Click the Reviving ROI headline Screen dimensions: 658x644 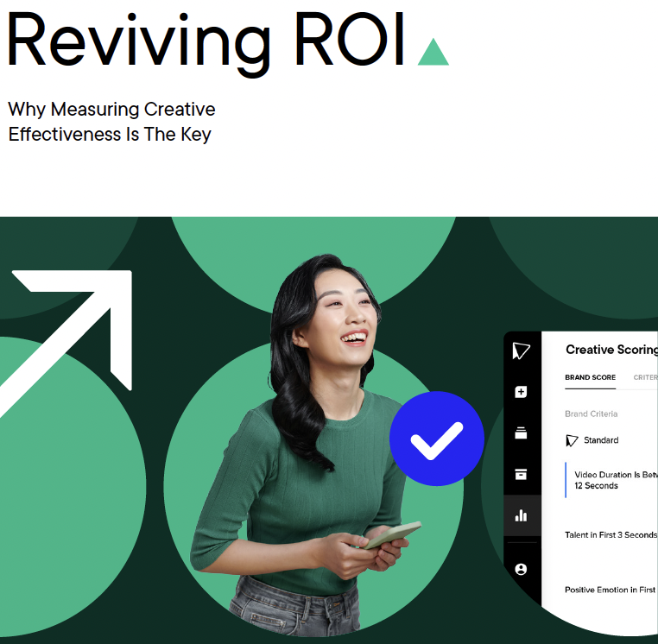click(x=206, y=41)
